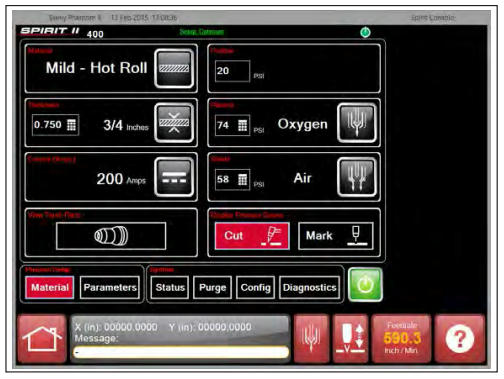View the torch consumable parts icon
The width and height of the screenshot is (504, 379).
pos(111,236)
